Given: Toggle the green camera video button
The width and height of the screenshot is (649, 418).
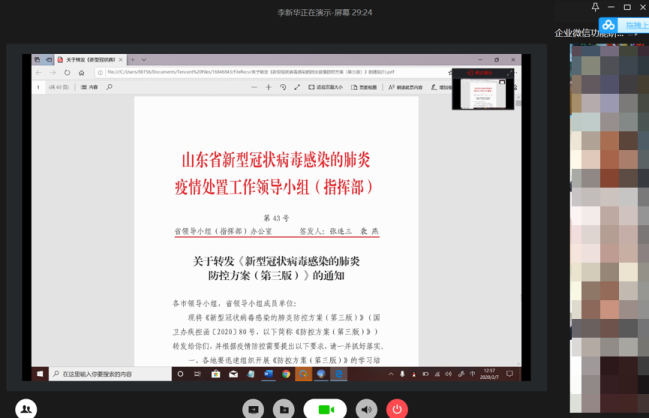Looking at the screenshot, I should (x=325, y=409).
